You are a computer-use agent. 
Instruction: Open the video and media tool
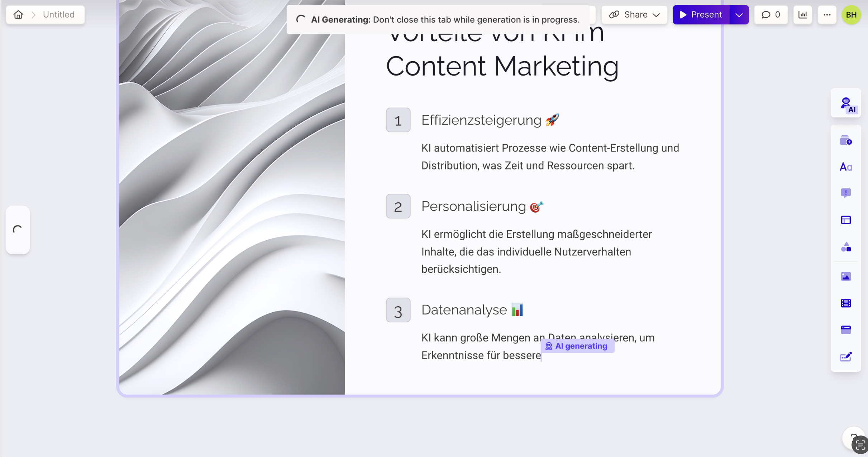[846, 303]
